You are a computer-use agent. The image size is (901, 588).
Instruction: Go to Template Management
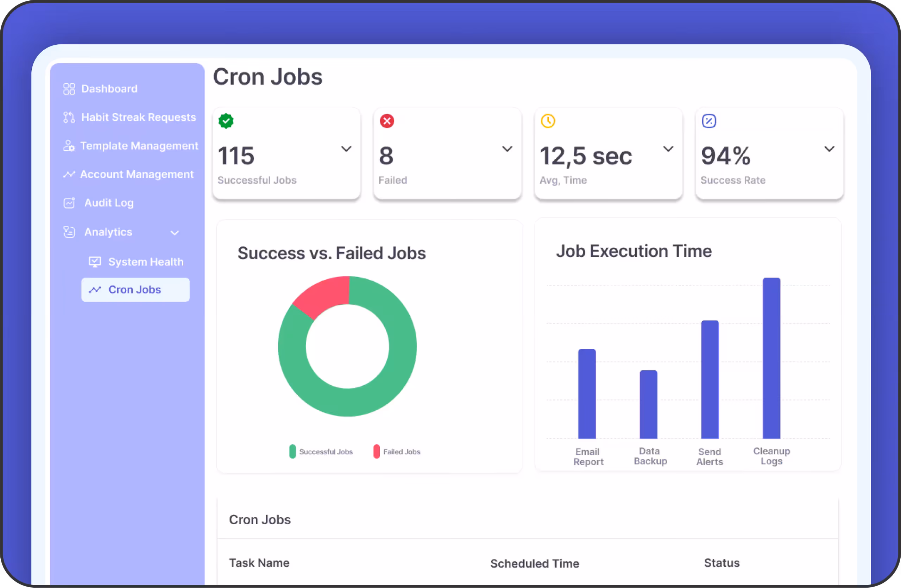pos(139,146)
